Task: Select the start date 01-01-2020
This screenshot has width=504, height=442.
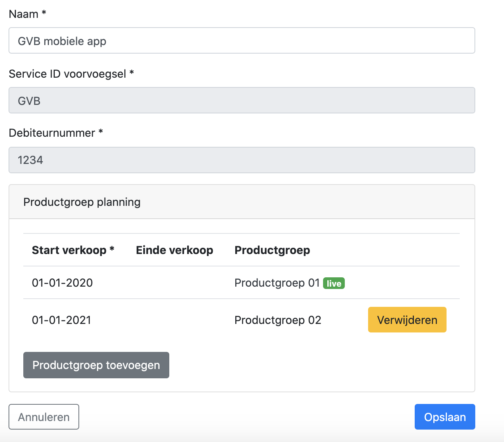Action: [x=62, y=283]
